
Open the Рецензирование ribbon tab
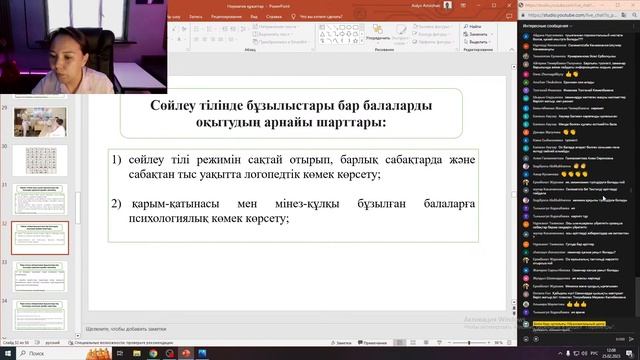point(226,17)
